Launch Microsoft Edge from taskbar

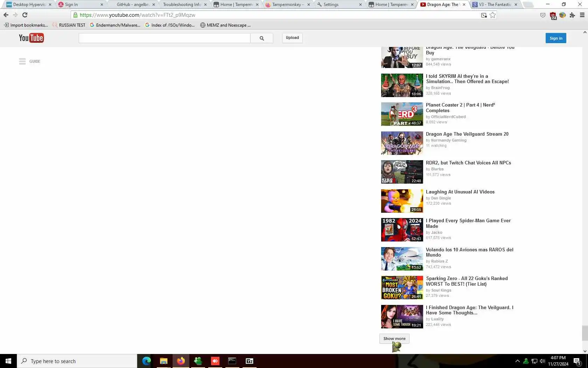(147, 361)
